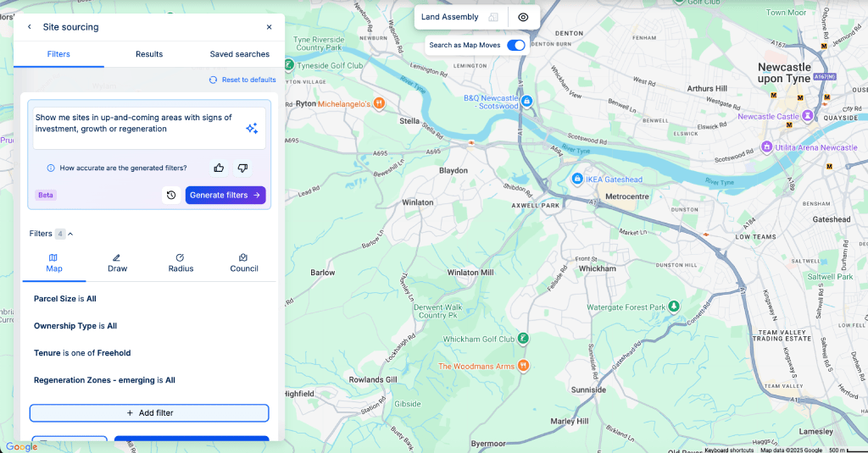Click the B&Q Newcastle map marker
The width and height of the screenshot is (868, 453).
click(527, 101)
